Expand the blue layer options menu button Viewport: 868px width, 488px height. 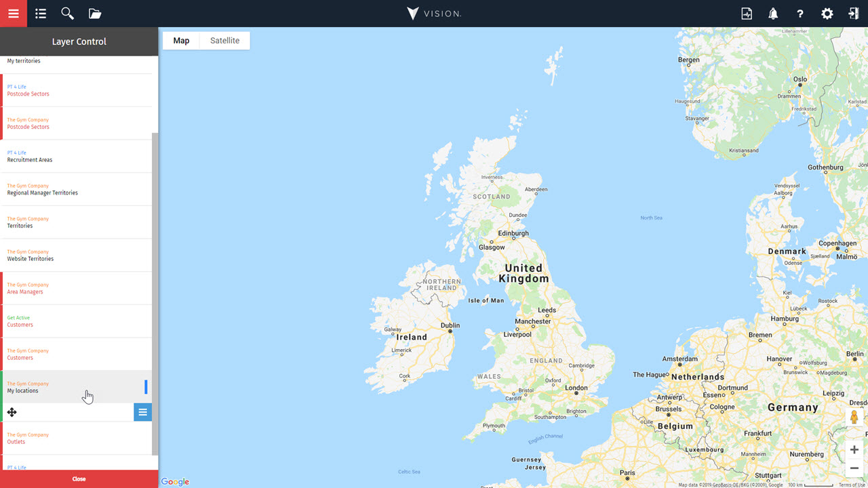142,412
